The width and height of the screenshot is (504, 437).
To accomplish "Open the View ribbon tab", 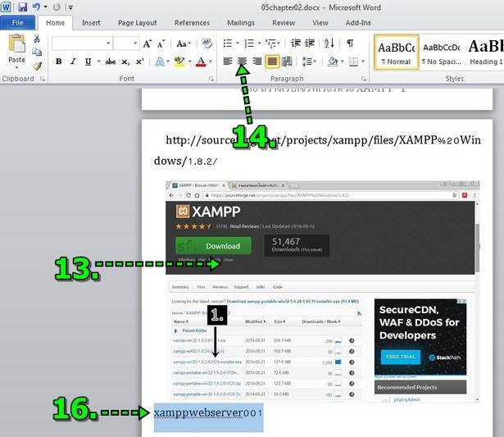I will [320, 23].
